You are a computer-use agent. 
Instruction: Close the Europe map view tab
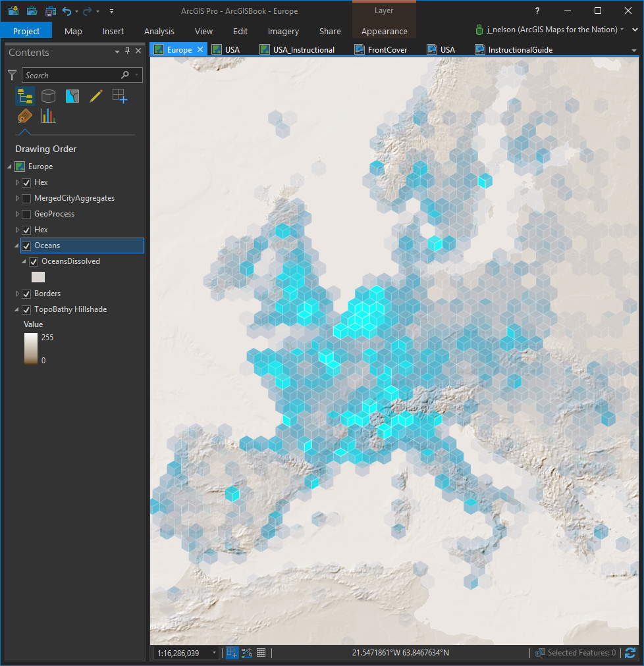pyautogui.click(x=200, y=49)
